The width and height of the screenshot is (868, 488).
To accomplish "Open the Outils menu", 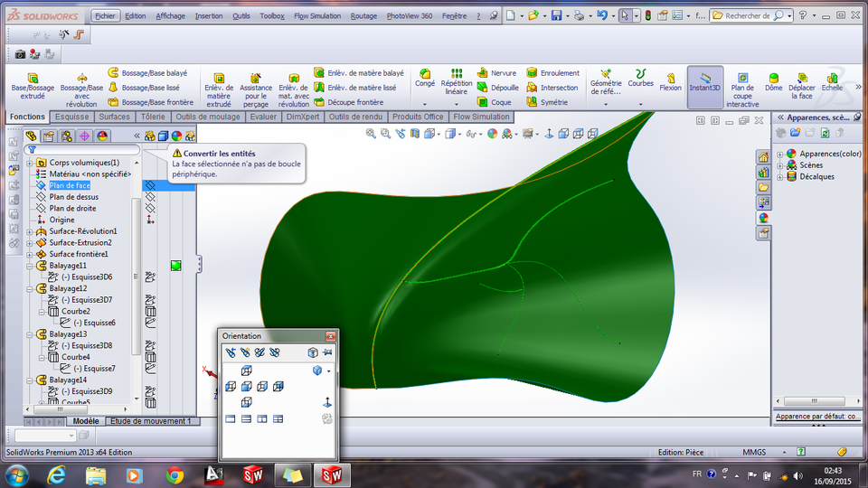I will click(241, 16).
